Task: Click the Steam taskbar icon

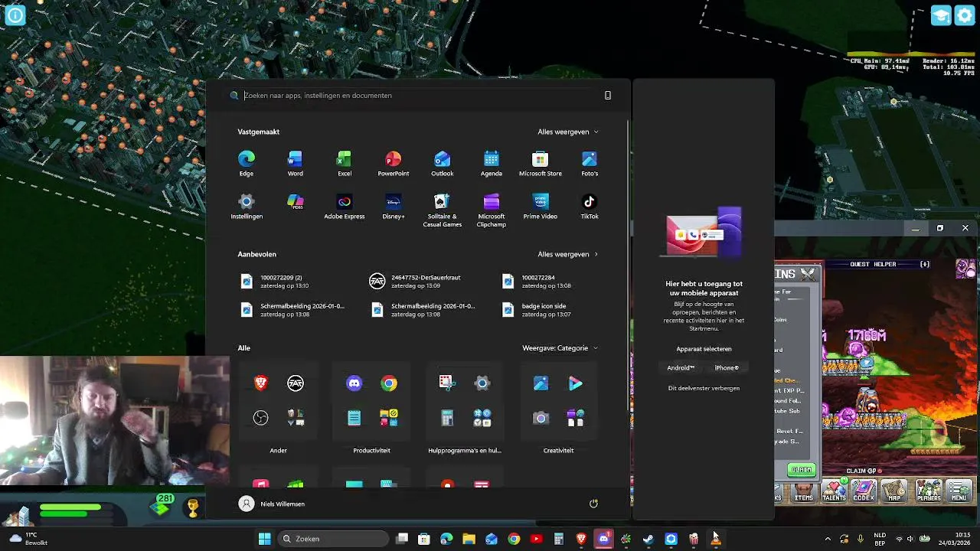Action: tap(648, 539)
